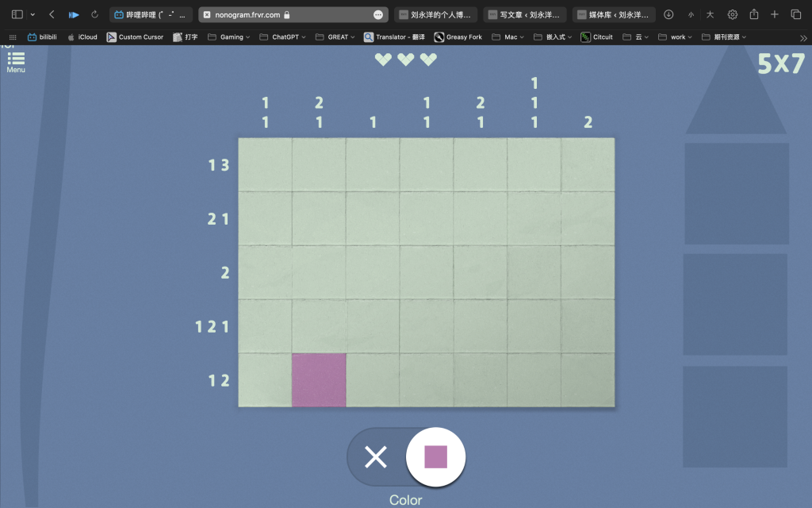Expand the Gaming bookmarks folder

[228, 37]
